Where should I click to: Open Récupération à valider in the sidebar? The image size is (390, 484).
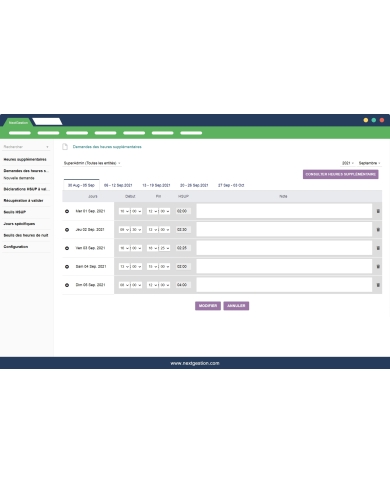[23, 200]
